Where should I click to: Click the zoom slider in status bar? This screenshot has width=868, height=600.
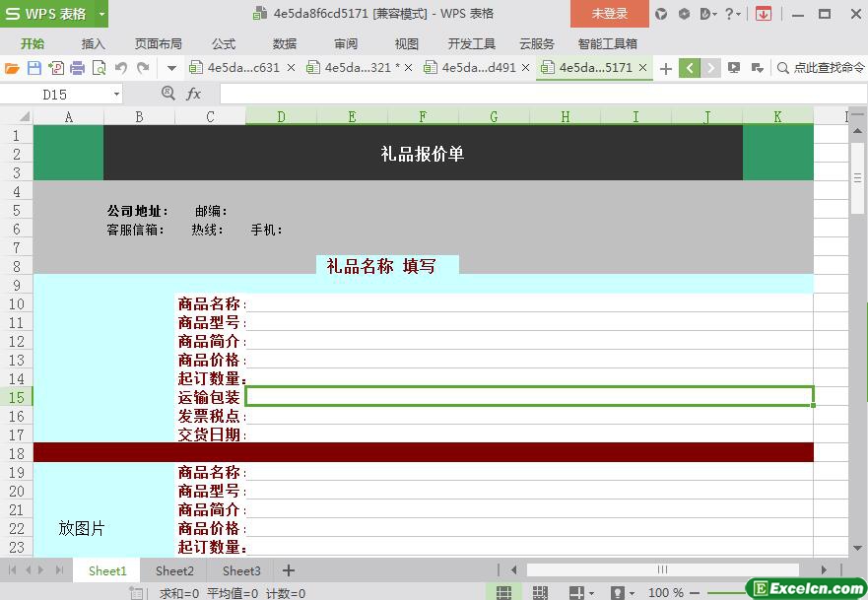click(x=719, y=593)
